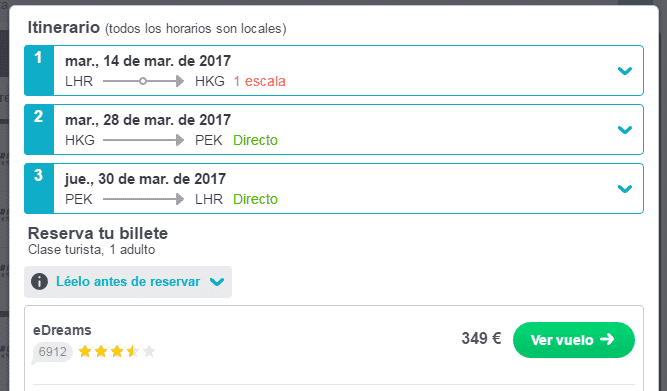The image size is (667, 391).
Task: Click the number 2 leg badge
Action: click(39, 129)
